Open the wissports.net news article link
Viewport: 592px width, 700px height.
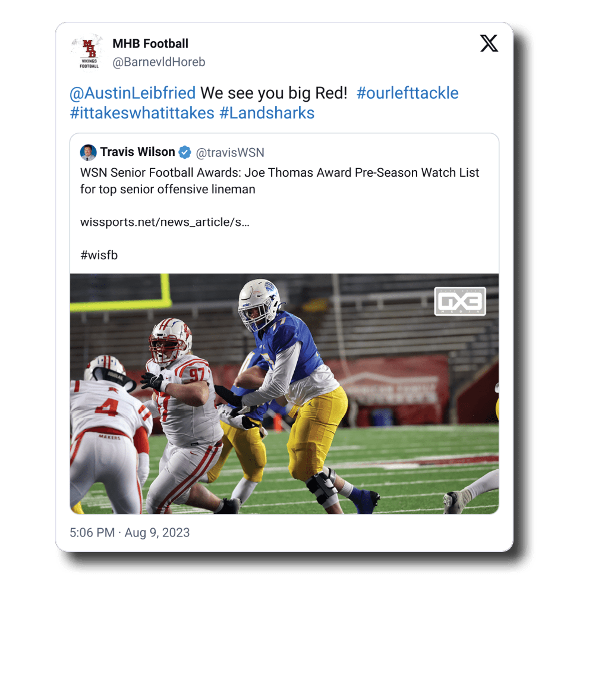(165, 222)
